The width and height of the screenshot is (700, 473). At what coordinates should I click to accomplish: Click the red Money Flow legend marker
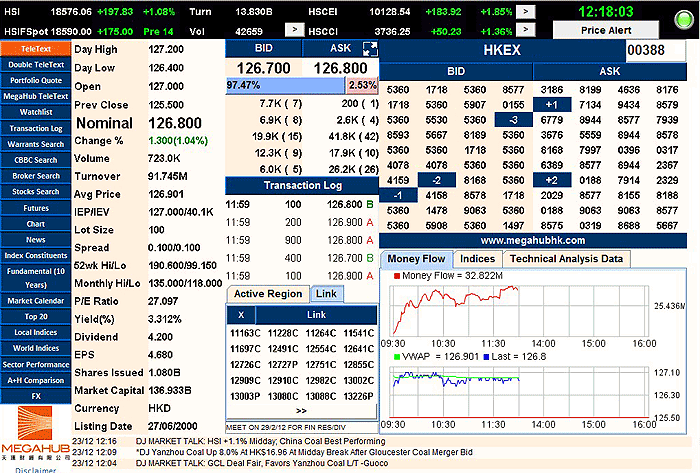pos(397,275)
